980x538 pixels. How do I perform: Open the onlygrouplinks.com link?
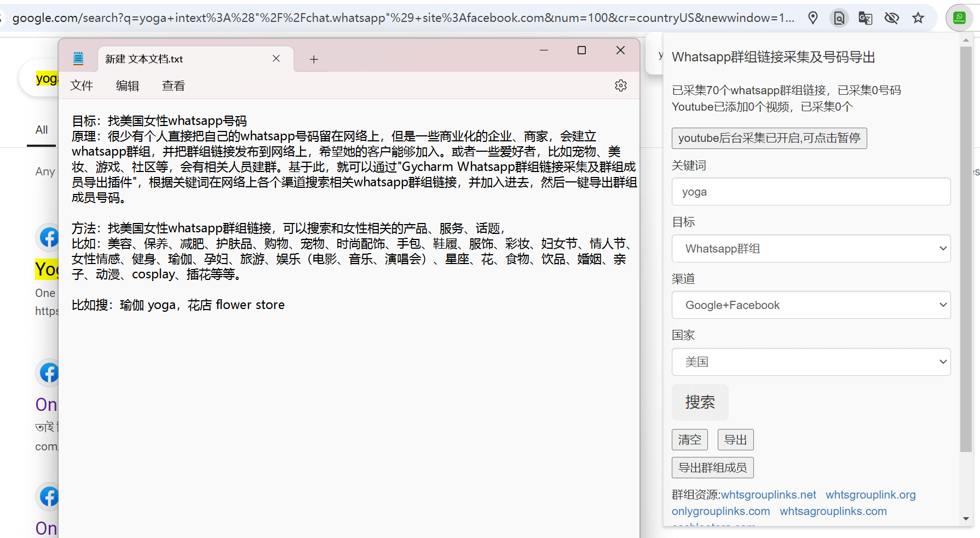[720, 511]
